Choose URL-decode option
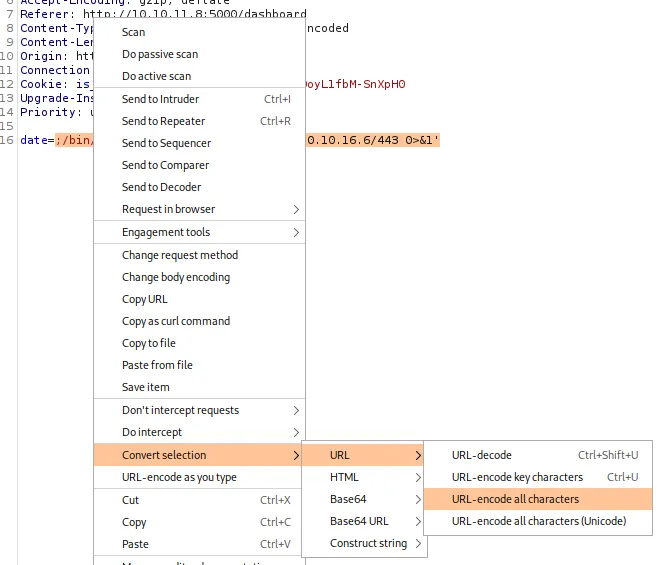 (538, 455)
